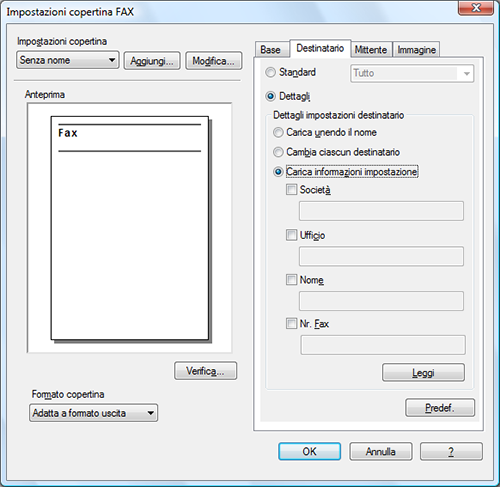The height and width of the screenshot is (487, 500).
Task: Click the Modifica... button
Action: (214, 61)
